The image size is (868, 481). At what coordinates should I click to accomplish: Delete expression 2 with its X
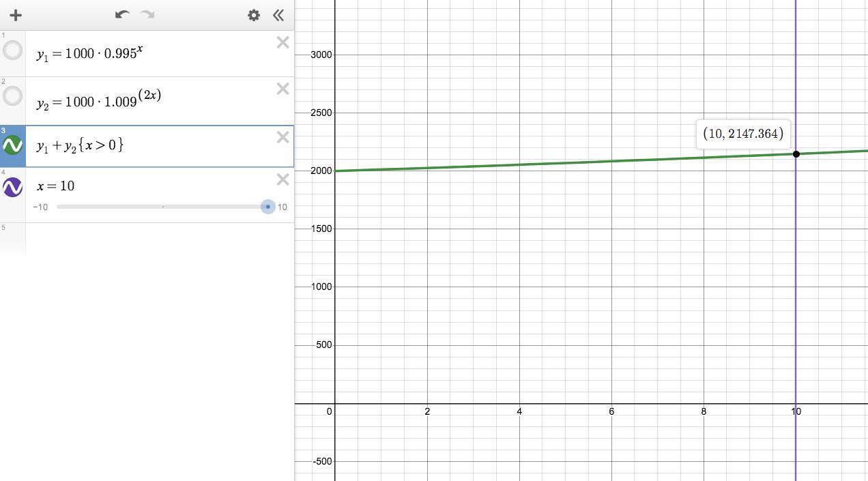click(x=283, y=89)
